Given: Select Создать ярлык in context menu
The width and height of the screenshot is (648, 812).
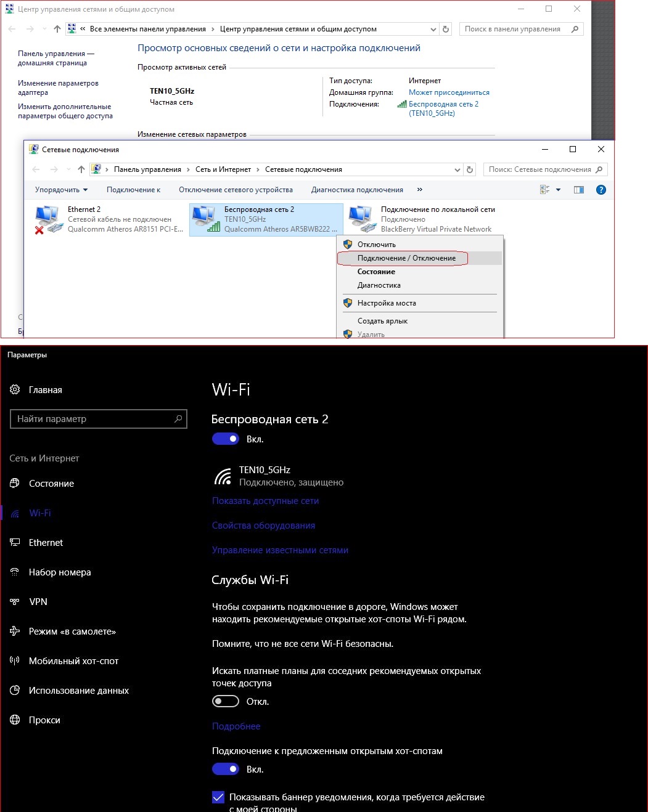Looking at the screenshot, I should (x=420, y=321).
